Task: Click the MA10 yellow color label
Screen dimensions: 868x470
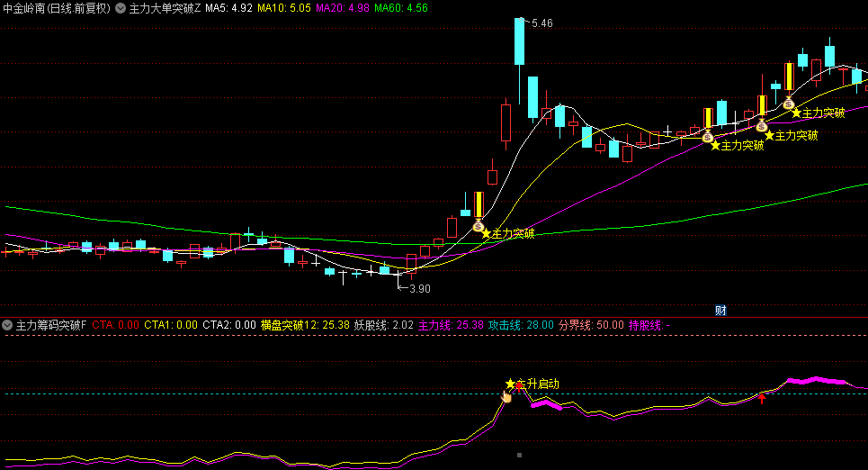Action: click(284, 8)
